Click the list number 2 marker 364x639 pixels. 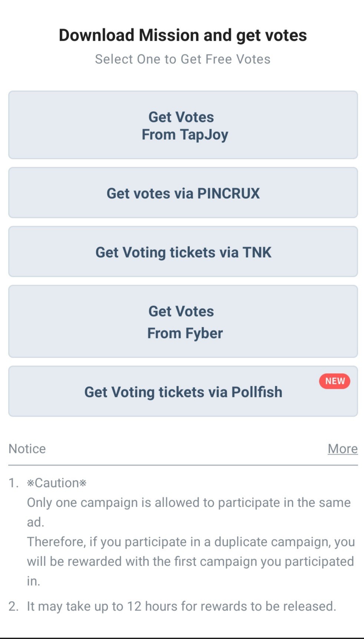coord(13,606)
